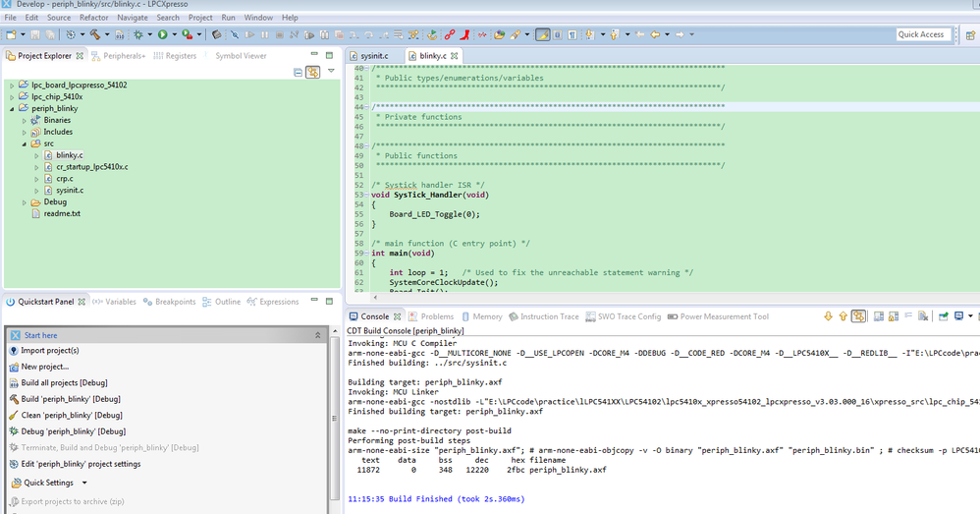Image resolution: width=980 pixels, height=514 pixels.
Task: Click New project... link
Action: pos(45,367)
